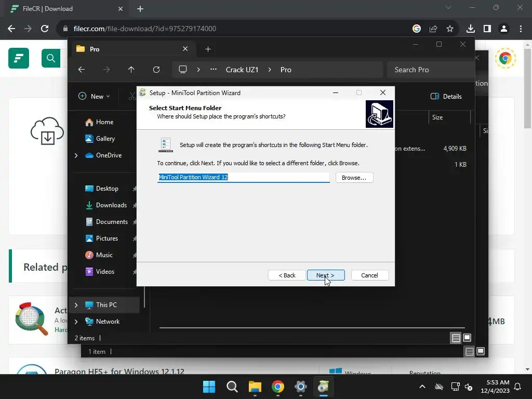Expand the OneDrive tree node
Screen dimensions: 532x399
click(x=76, y=155)
